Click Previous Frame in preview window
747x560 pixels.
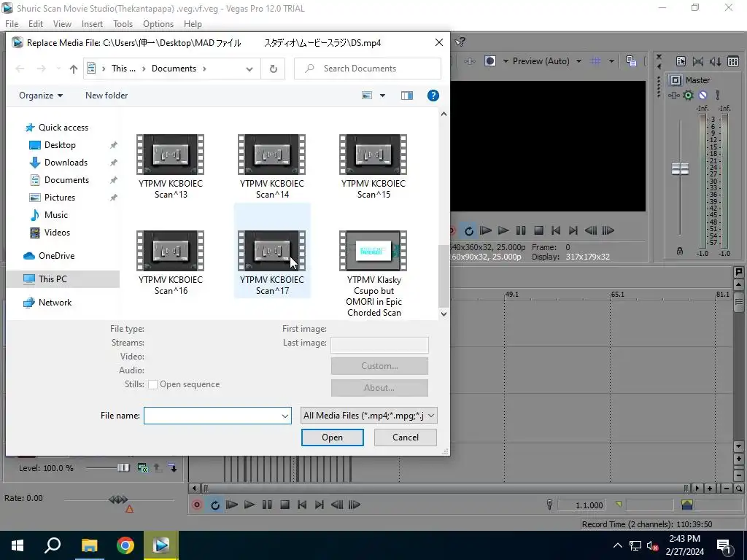tap(591, 231)
